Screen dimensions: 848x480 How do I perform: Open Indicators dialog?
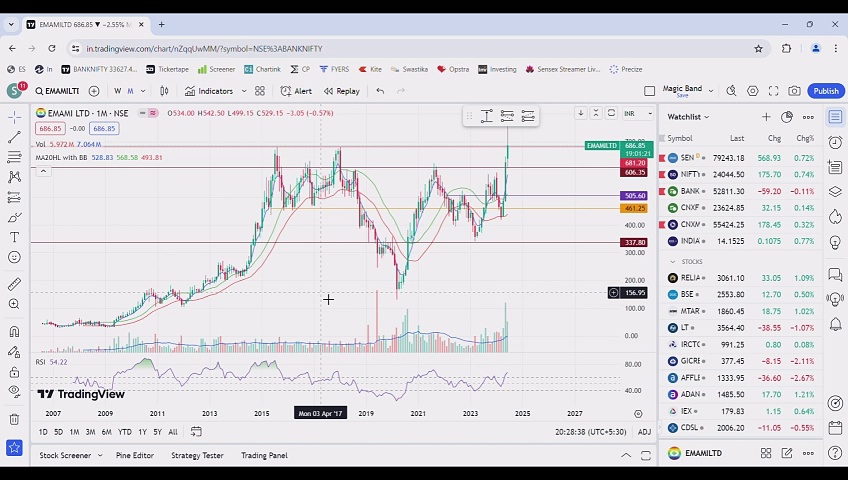(209, 91)
